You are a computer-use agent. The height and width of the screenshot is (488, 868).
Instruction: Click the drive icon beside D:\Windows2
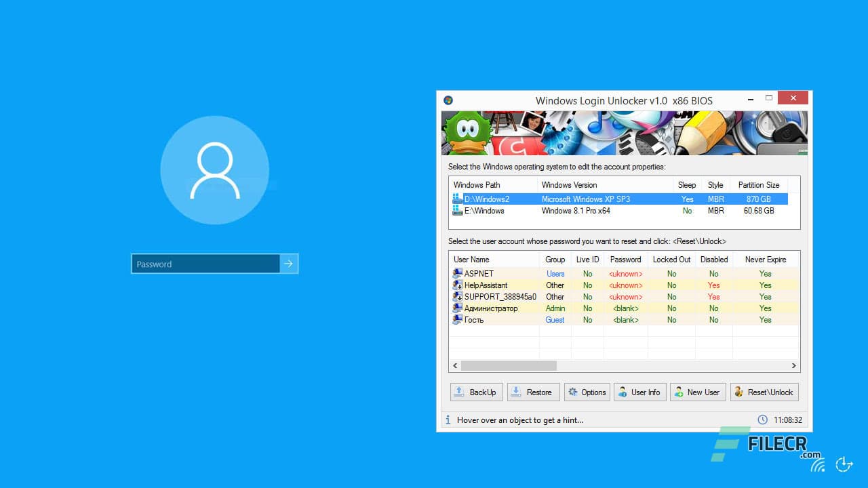(x=456, y=199)
